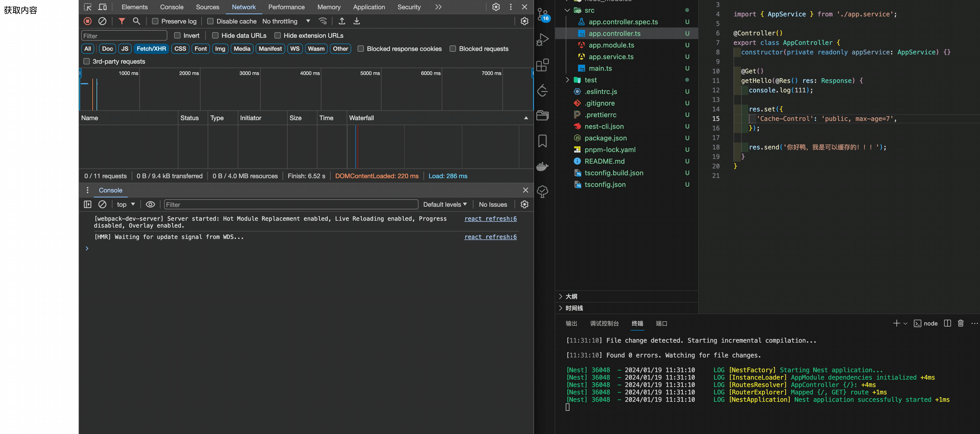Switch to the Performance tab
Image resolution: width=980 pixels, height=434 pixels.
click(286, 7)
